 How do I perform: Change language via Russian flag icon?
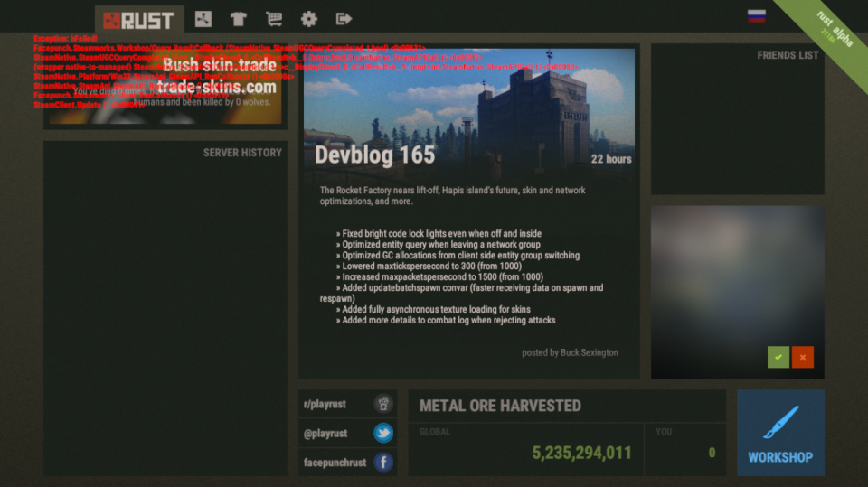click(x=757, y=16)
